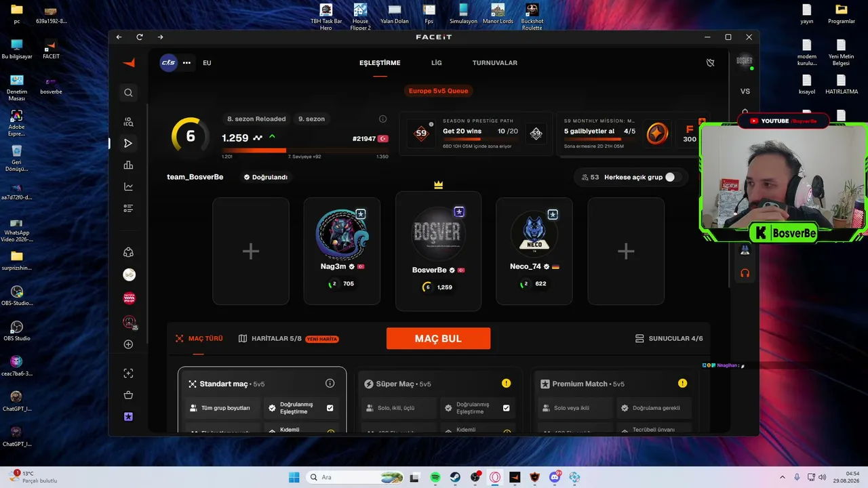This screenshot has height=488, width=868.
Task: Open BosverBe's player card avatar
Action: click(x=438, y=233)
